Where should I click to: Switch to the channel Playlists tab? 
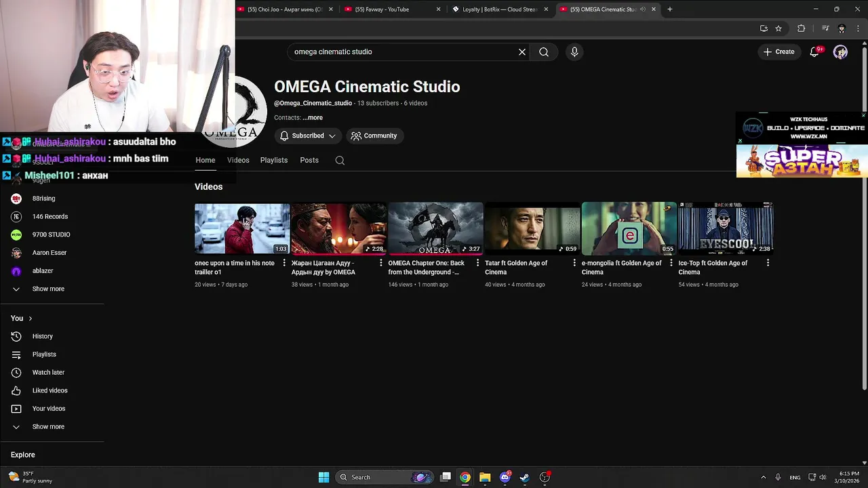click(274, 161)
